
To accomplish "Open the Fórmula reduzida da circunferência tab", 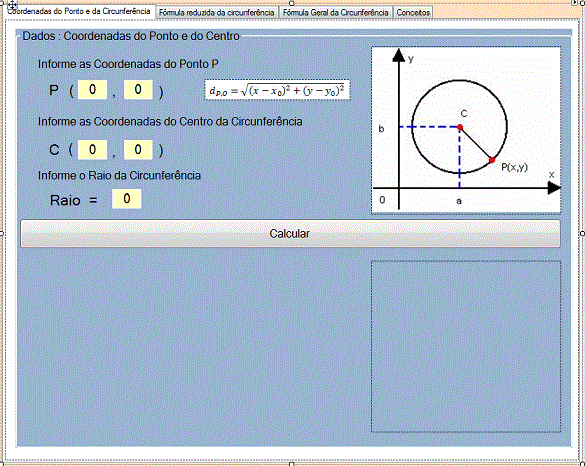I will [216, 13].
